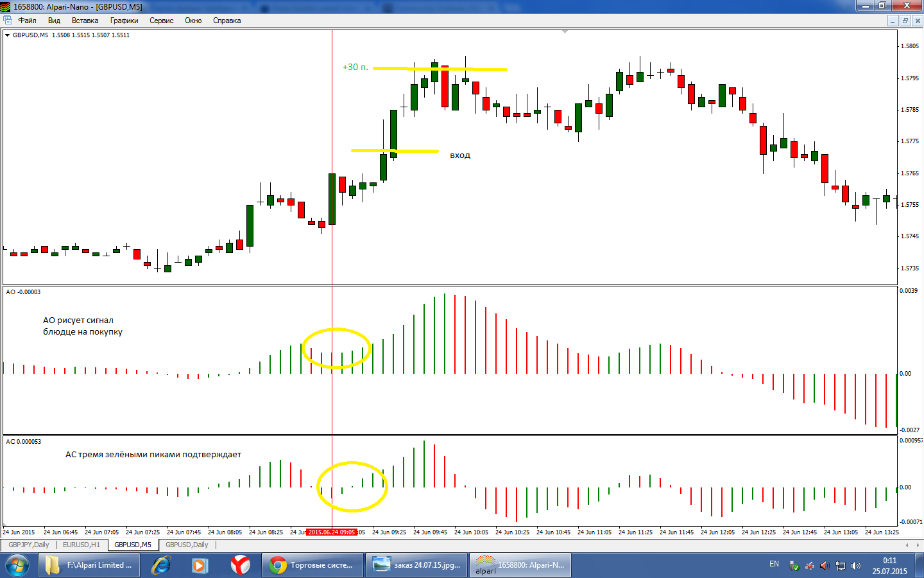Click the AC 0.000053 indicator label
924x578 pixels.
point(23,442)
